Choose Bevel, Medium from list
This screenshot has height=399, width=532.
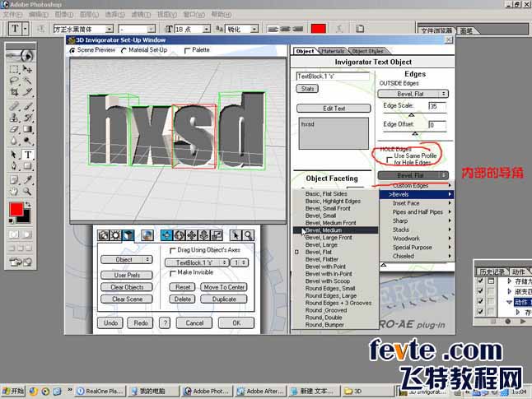point(335,230)
